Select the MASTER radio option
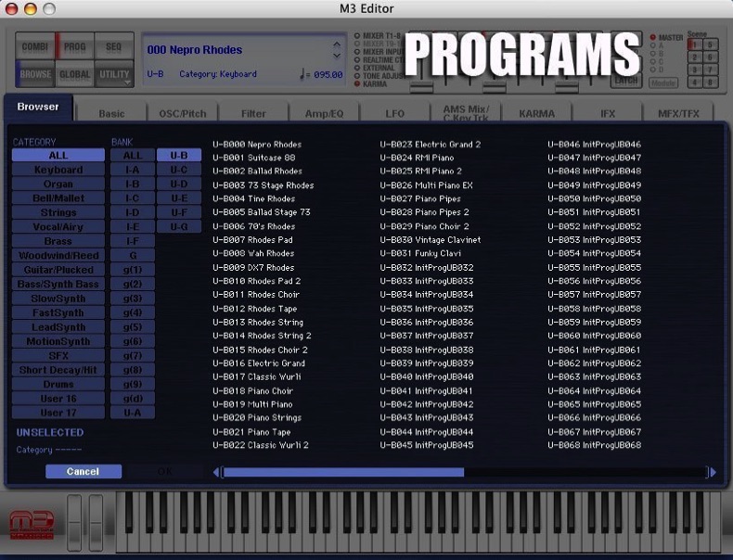The height and width of the screenshot is (560, 733). [653, 37]
